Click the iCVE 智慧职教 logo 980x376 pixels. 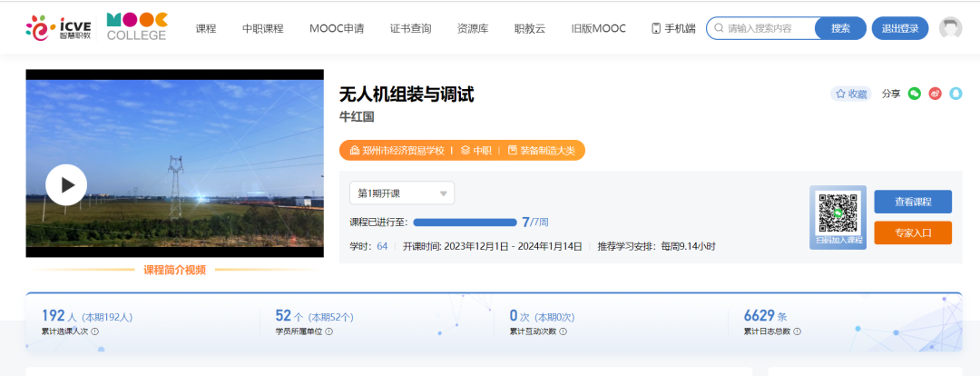[x=58, y=28]
